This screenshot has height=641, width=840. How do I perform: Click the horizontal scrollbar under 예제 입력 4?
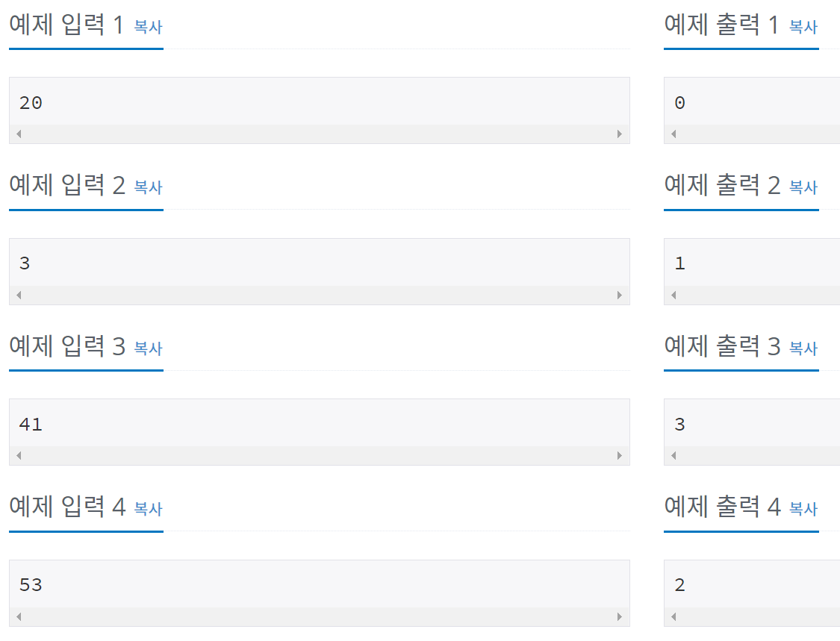coord(319,616)
